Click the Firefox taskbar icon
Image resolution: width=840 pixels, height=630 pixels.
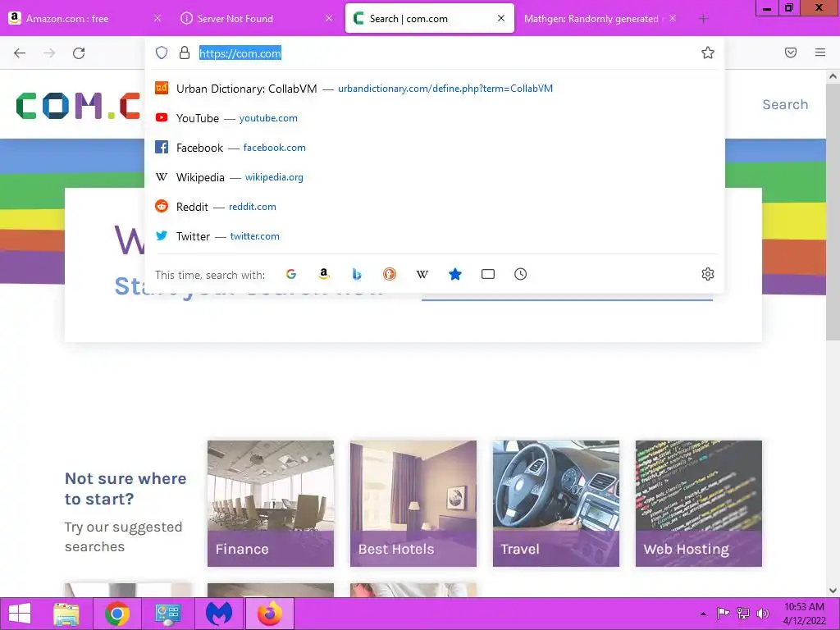[269, 614]
